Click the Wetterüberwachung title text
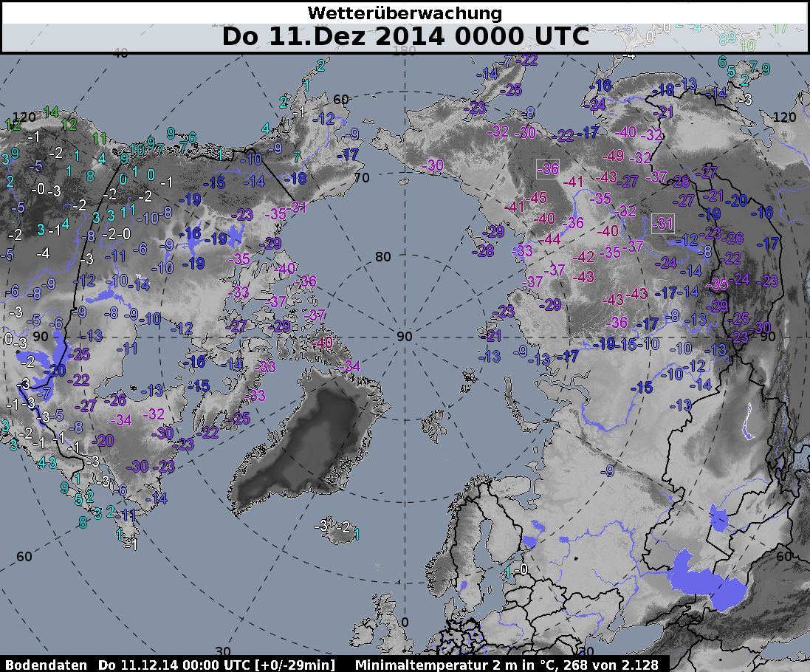Viewport: 810px width, 672px height. tap(405, 13)
